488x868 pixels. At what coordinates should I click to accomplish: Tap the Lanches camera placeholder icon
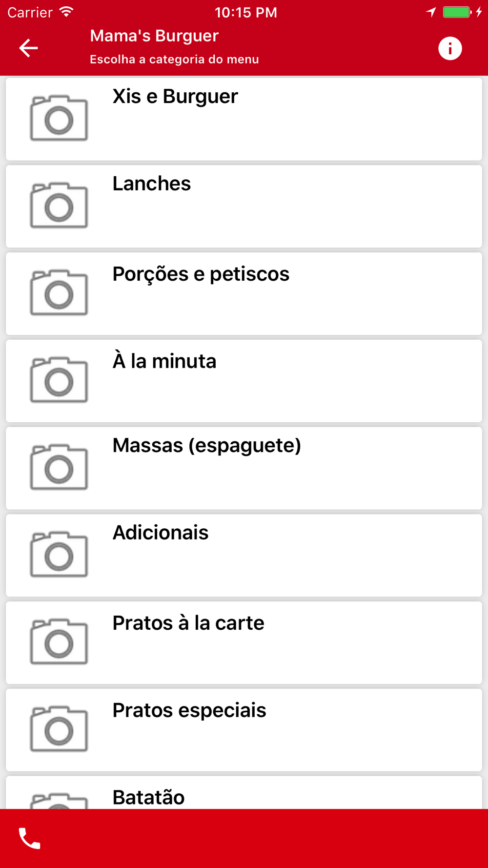click(59, 206)
